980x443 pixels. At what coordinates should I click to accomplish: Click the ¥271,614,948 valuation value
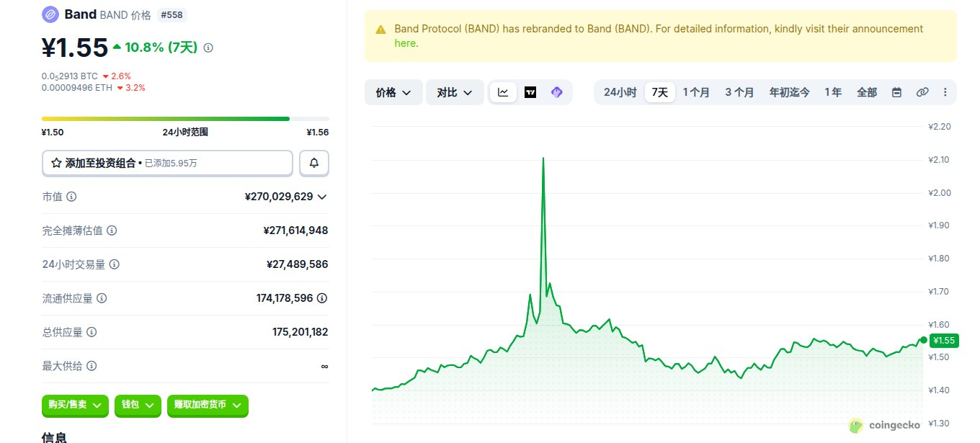pos(295,231)
